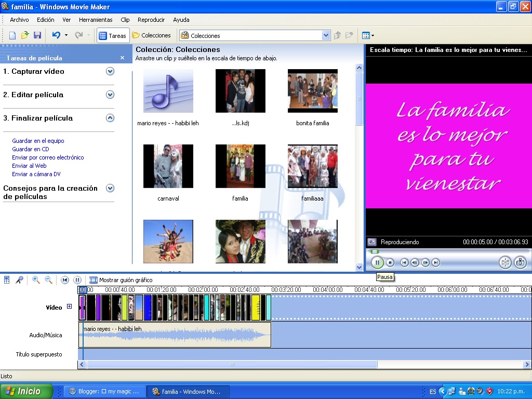The height and width of the screenshot is (399, 532).
Task: Open the Edición menu
Action: point(46,20)
